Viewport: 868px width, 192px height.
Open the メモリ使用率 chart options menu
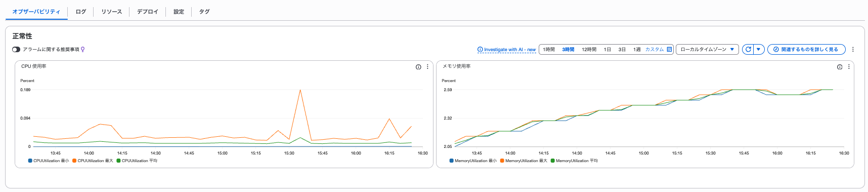click(849, 67)
